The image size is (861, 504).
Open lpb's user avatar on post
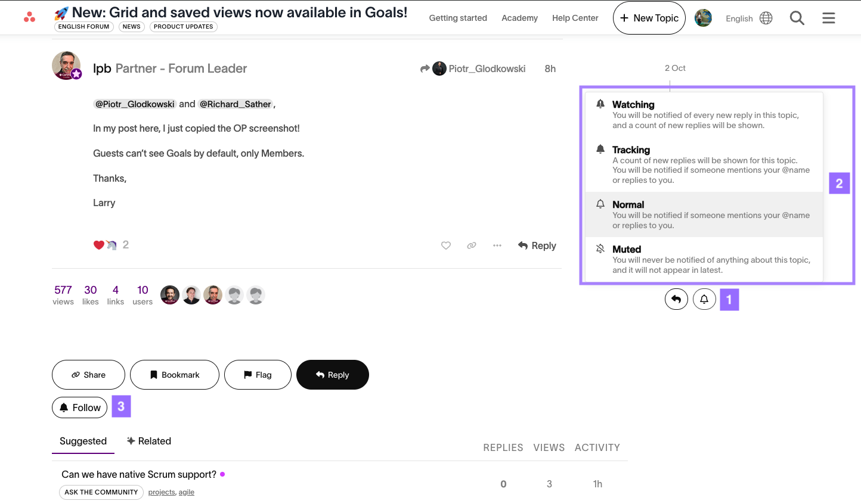(x=66, y=66)
